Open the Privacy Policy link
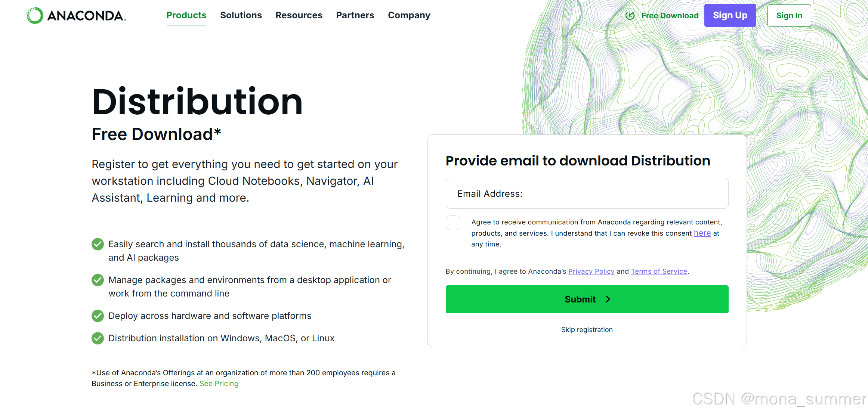Screen dimensions: 868x413 coord(591,271)
